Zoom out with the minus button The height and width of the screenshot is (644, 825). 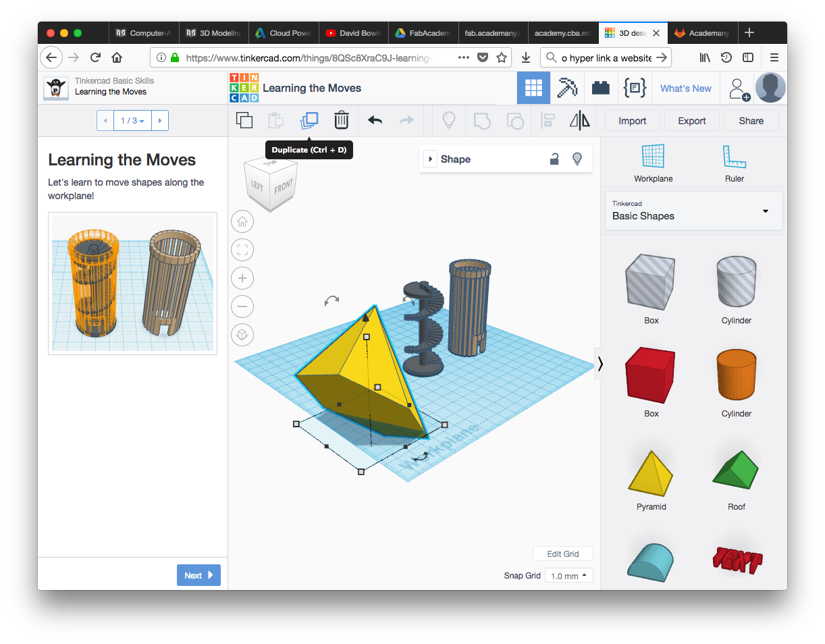[242, 306]
